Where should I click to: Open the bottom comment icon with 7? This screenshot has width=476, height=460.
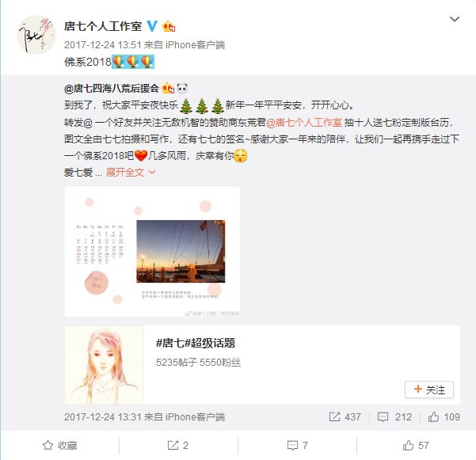coord(298,446)
